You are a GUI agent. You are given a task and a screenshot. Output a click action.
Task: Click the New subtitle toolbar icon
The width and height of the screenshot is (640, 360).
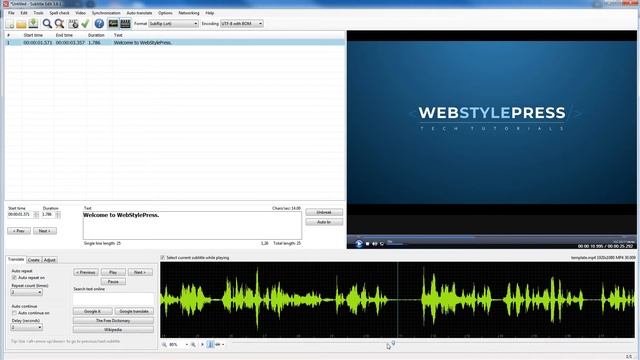(x=10, y=24)
